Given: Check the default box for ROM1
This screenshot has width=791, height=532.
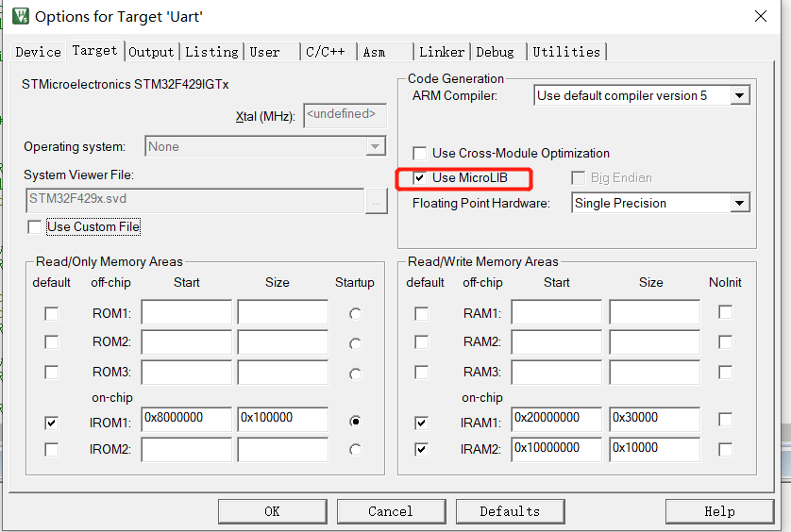Looking at the screenshot, I should click(x=52, y=314).
